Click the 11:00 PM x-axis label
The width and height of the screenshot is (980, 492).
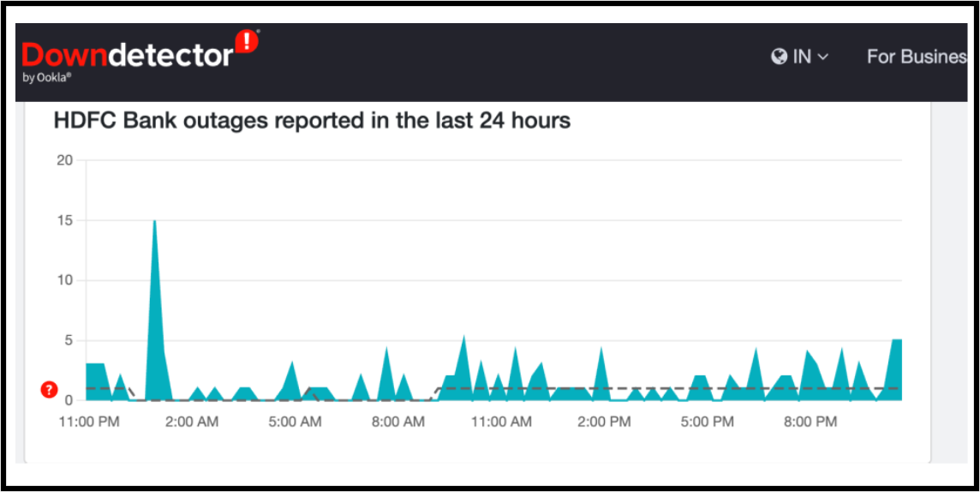[x=89, y=422]
